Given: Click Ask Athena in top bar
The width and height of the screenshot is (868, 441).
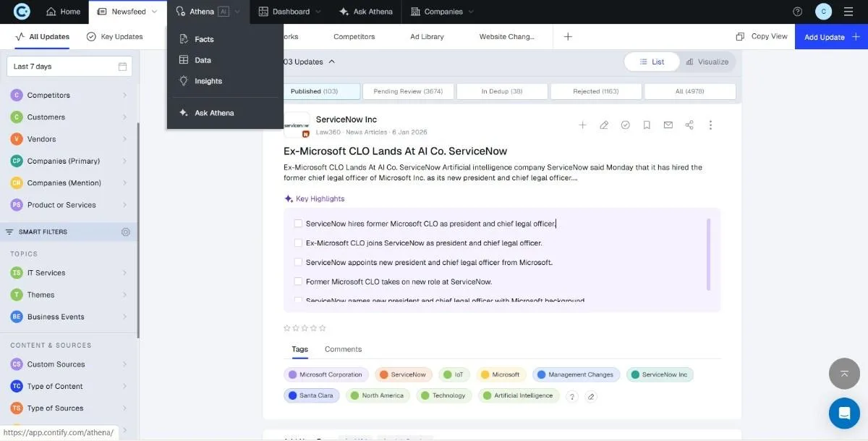Looking at the screenshot, I should (366, 12).
